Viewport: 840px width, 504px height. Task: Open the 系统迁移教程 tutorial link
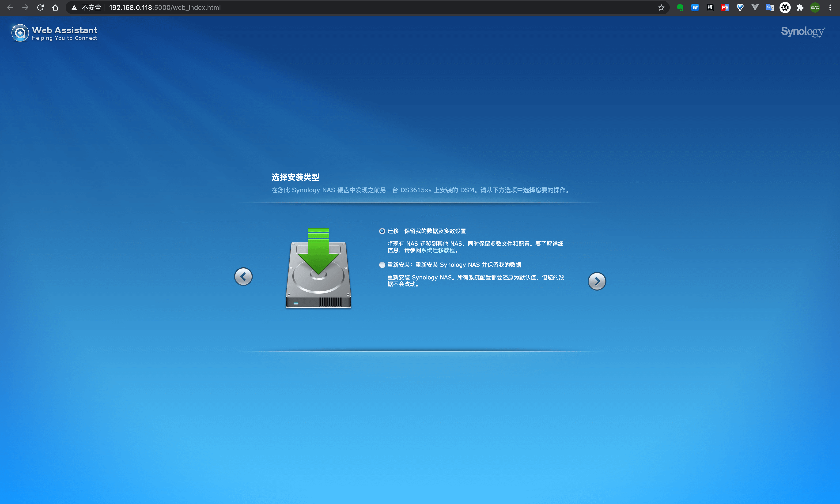pos(438,250)
